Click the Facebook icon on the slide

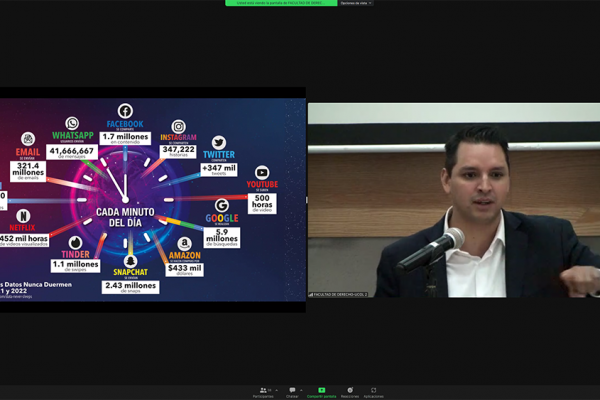point(125,111)
